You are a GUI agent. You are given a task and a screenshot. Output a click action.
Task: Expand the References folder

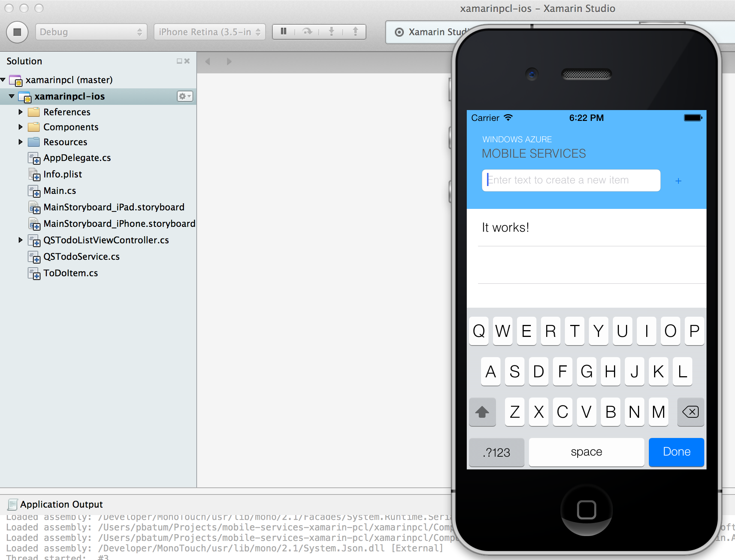(x=21, y=112)
